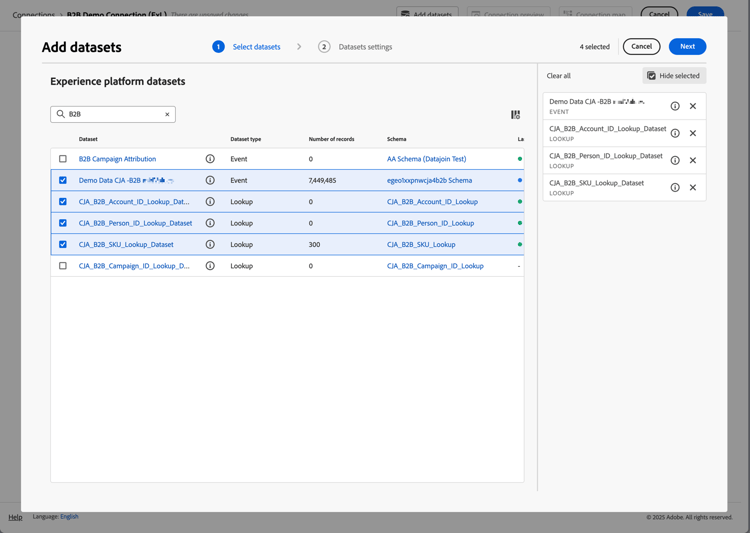Check the B2B Campaign Attribution checkbox
The height and width of the screenshot is (533, 750).
tap(63, 159)
